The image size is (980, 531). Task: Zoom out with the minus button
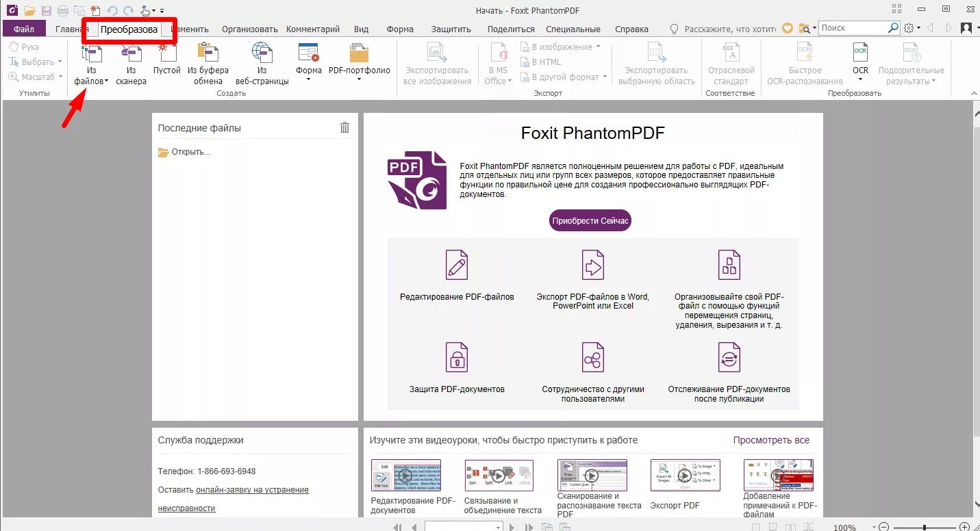point(885,527)
